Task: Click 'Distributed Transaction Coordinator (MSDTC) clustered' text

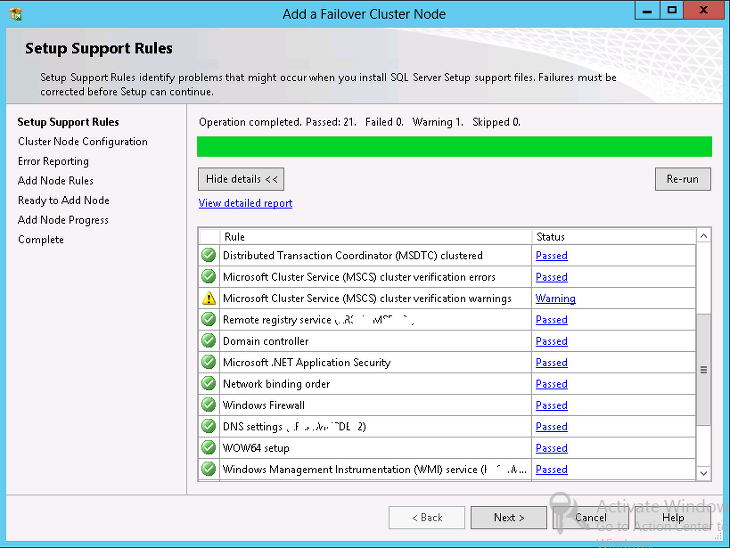Action: [353, 256]
